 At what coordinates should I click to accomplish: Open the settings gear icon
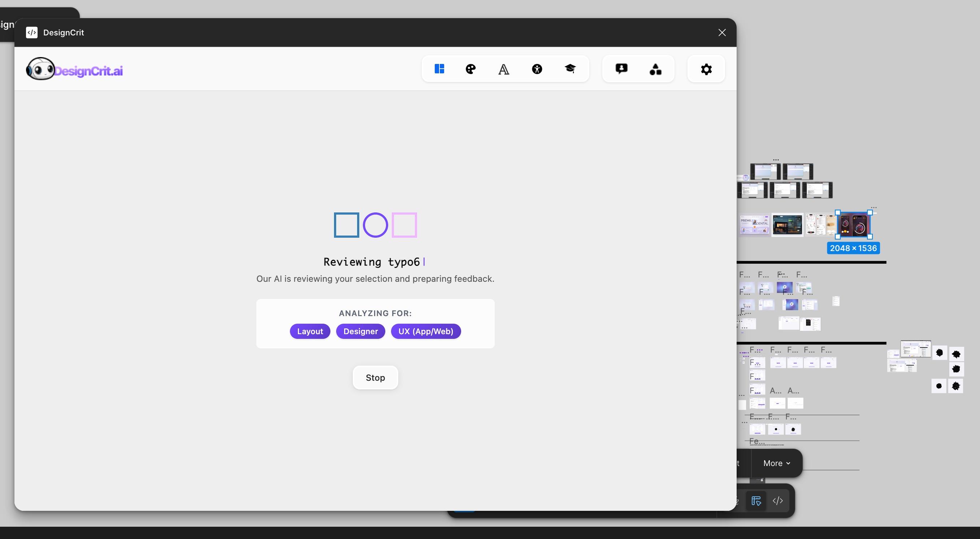point(706,69)
